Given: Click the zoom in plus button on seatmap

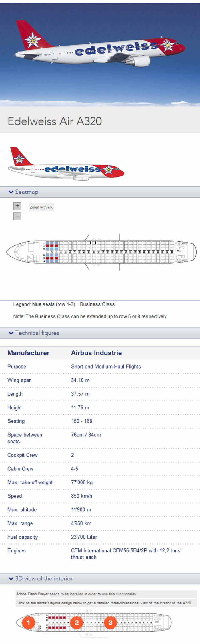Looking at the screenshot, I should [x=17, y=206].
